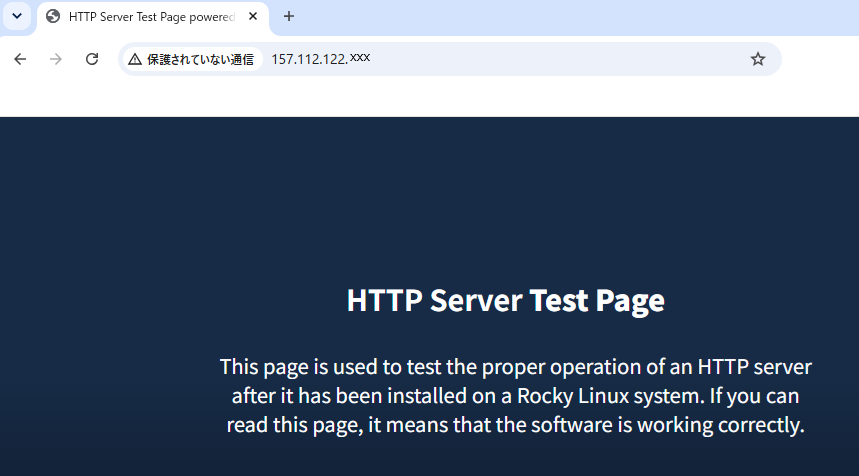Click the HTTP Server Test Page heading

pos(506,300)
